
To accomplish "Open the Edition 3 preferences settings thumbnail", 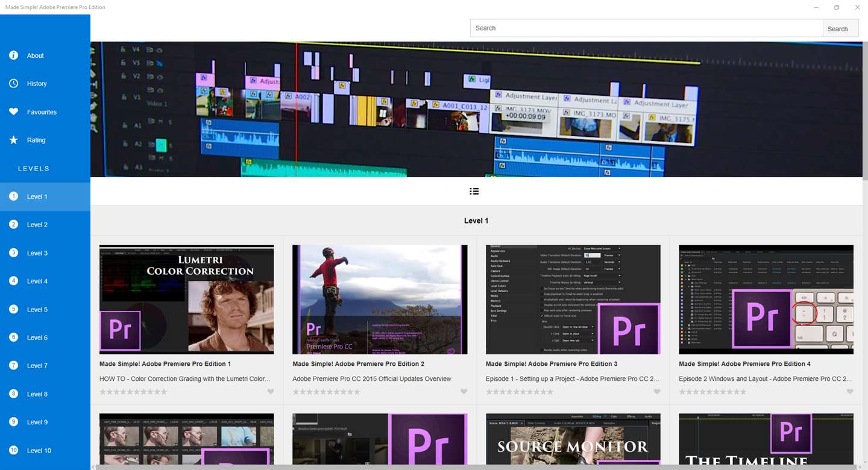I will (573, 299).
